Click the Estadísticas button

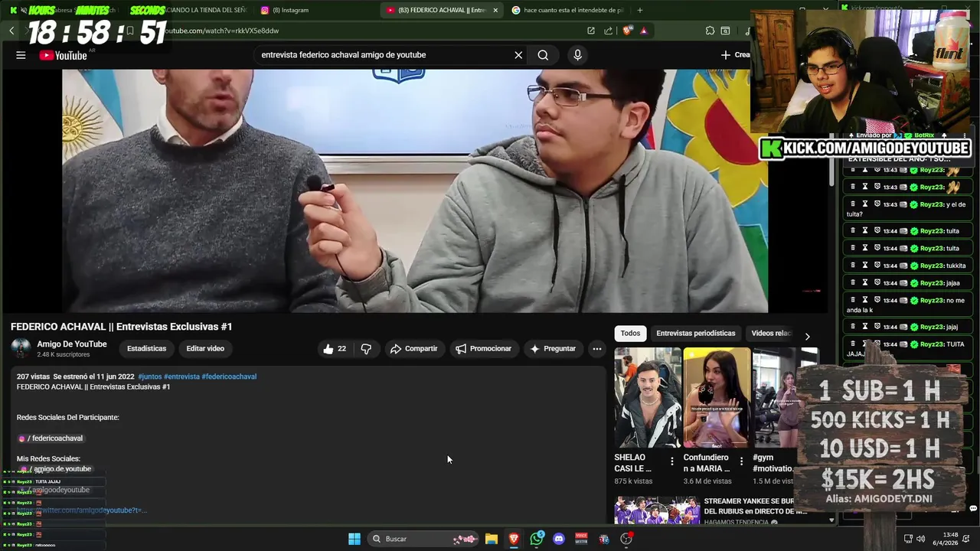(x=146, y=349)
